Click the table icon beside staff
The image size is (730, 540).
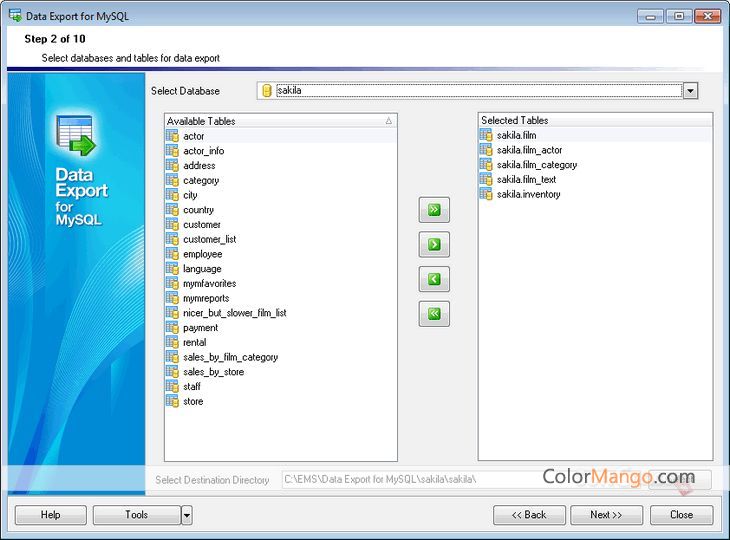pyautogui.click(x=172, y=386)
